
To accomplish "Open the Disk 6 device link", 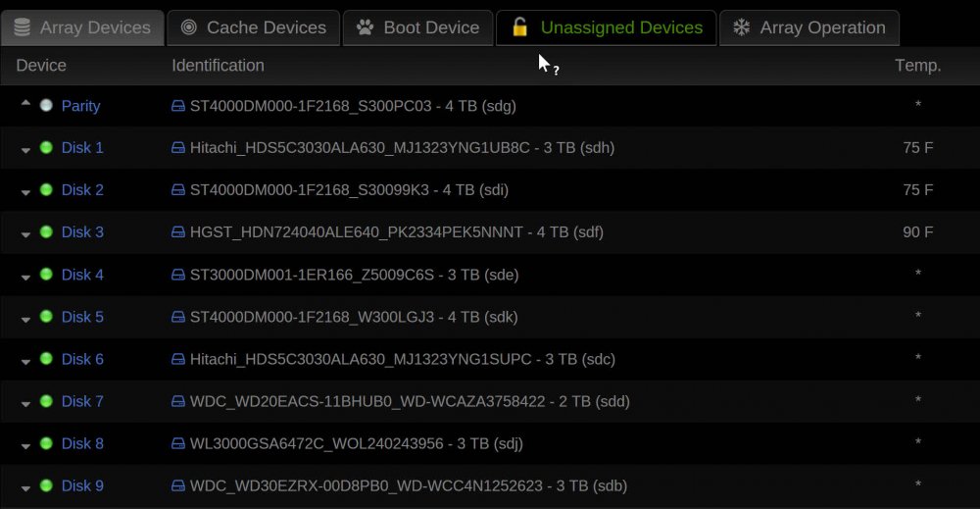I will 82,359.
